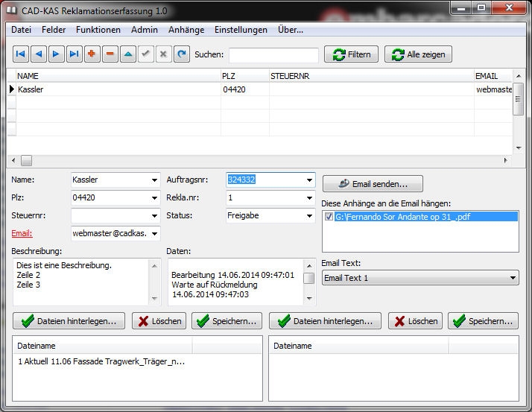This screenshot has width=532, height=412.
Task: Open the Funktionen menu
Action: click(x=98, y=30)
